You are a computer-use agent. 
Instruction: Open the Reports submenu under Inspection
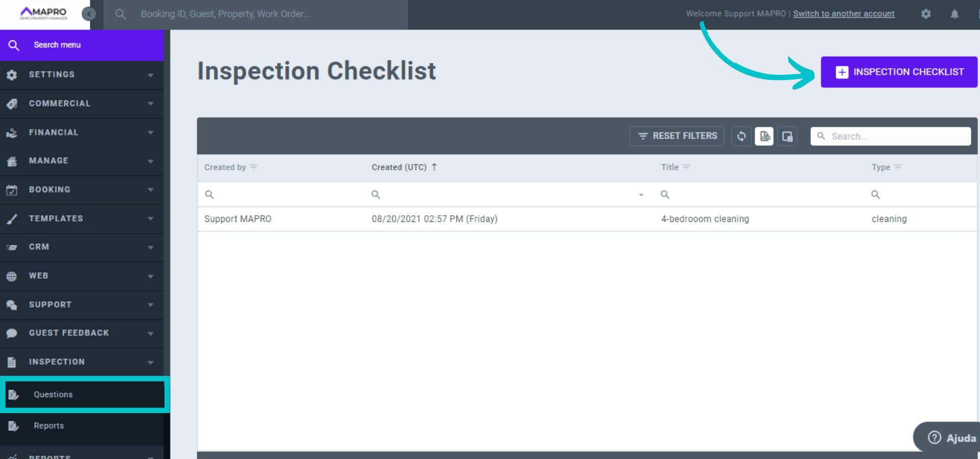click(49, 426)
